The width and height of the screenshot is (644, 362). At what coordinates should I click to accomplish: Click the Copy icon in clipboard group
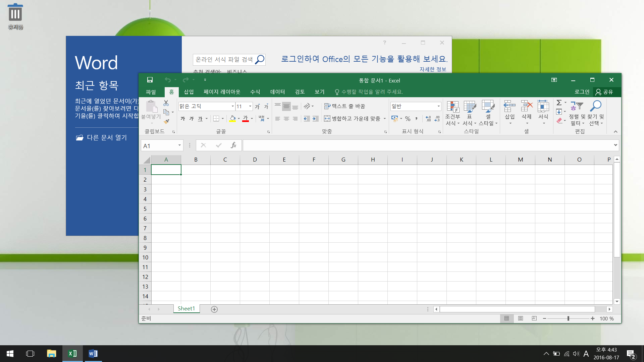pyautogui.click(x=166, y=112)
